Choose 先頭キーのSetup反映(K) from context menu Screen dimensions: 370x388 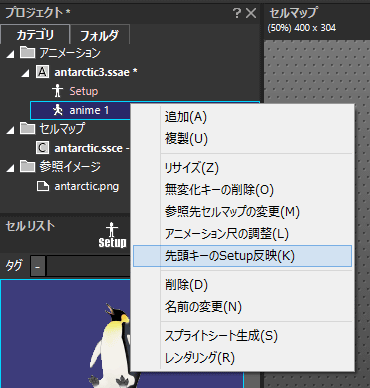click(242, 256)
